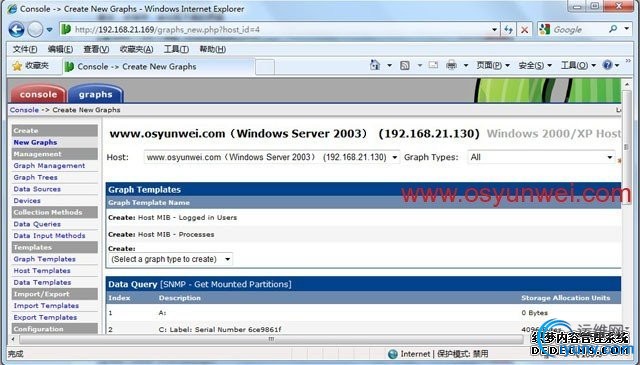This screenshot has height=365, width=640.
Task: Open Host Templates in sidebar
Action: (42, 271)
